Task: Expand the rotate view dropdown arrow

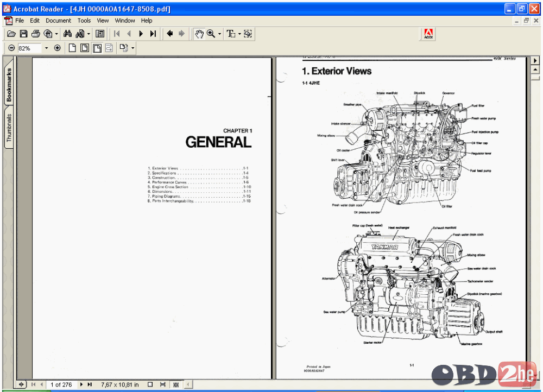Action: 132,48
